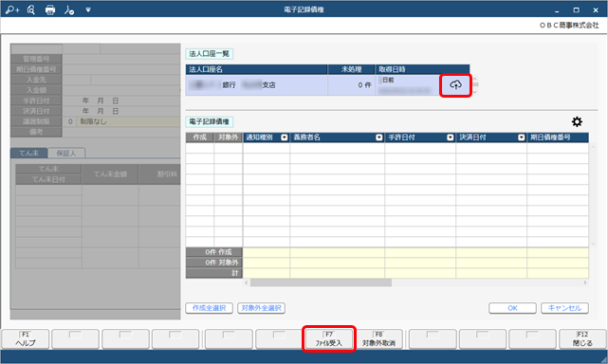The width and height of the screenshot is (608, 364).
Task: Open the small down-arrow toolbar menu in title bar
Action: click(x=88, y=9)
